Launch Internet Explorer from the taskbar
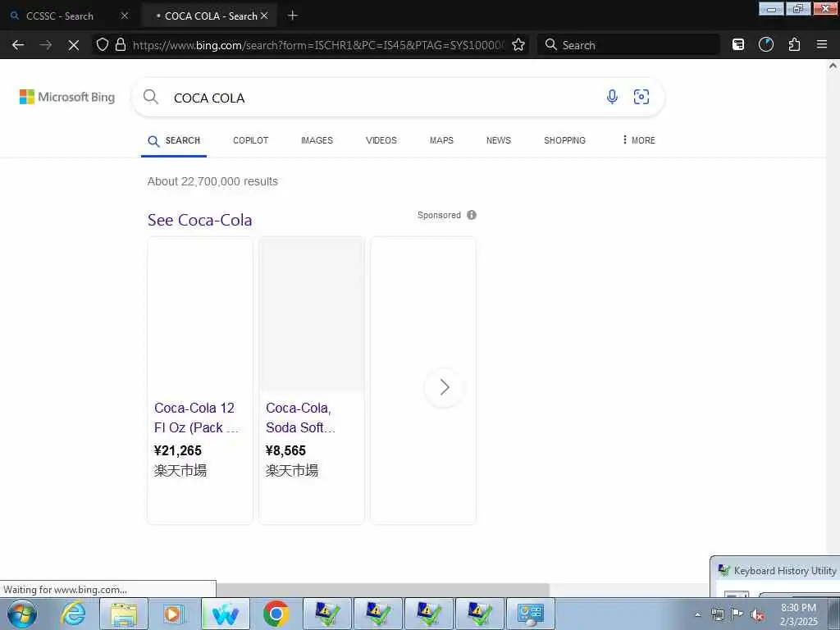 73,614
